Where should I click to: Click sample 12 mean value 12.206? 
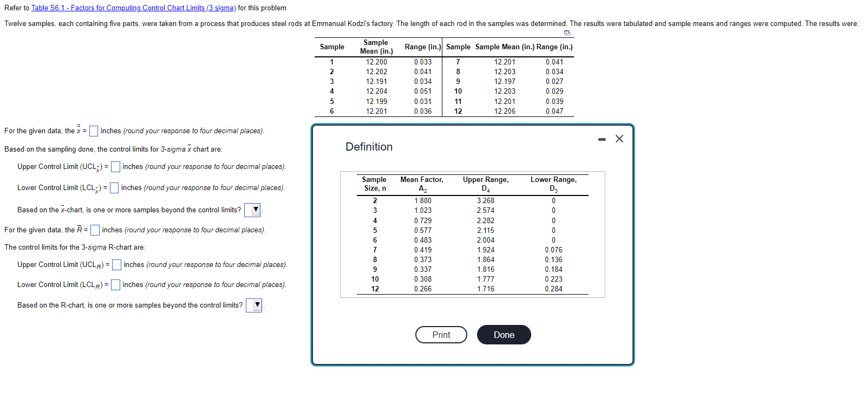pos(505,111)
